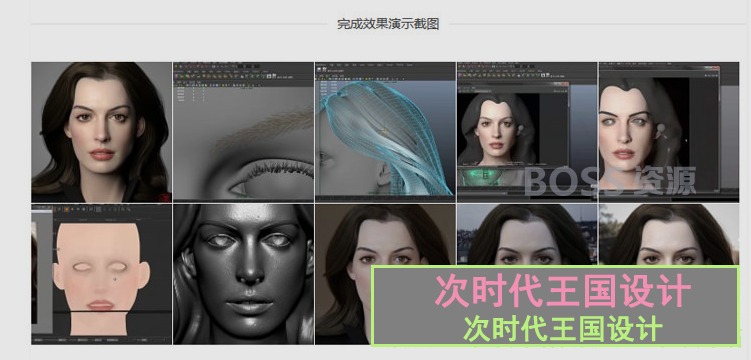Image resolution: width=751 pixels, height=360 pixels.
Task: Click the gray banner box with green border
Action: 555,306
